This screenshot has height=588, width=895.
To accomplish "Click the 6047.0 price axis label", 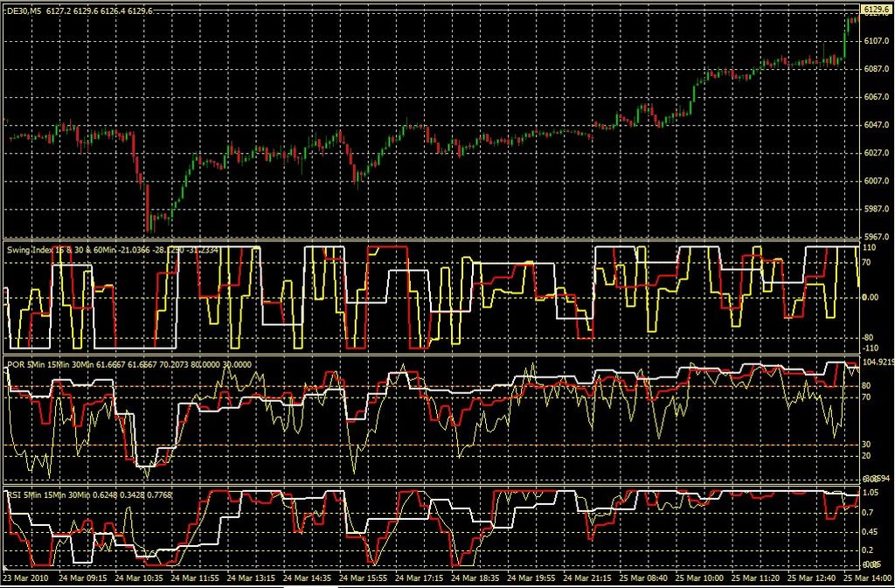I will [878, 125].
